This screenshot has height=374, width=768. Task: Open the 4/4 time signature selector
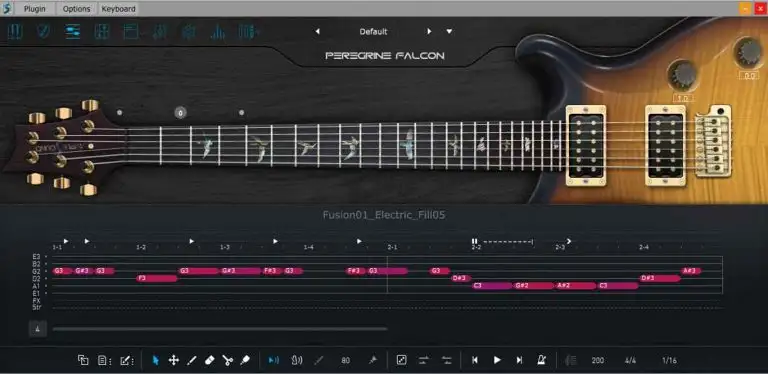630,360
